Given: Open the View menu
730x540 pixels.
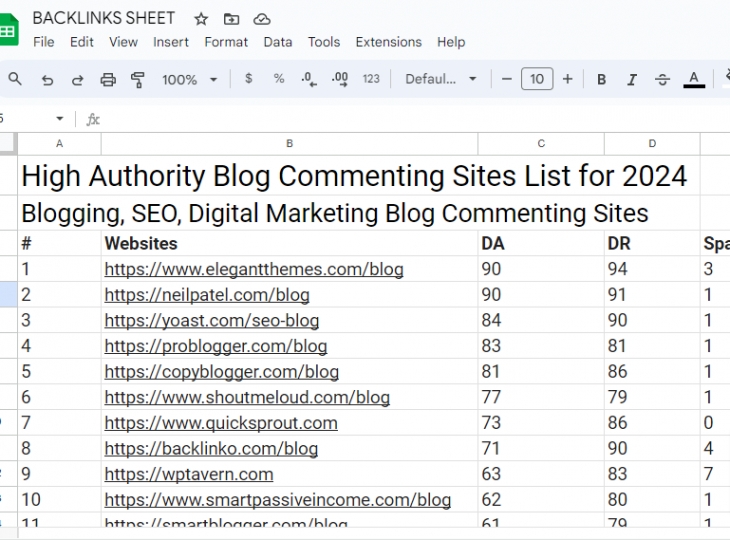Looking at the screenshot, I should [123, 42].
